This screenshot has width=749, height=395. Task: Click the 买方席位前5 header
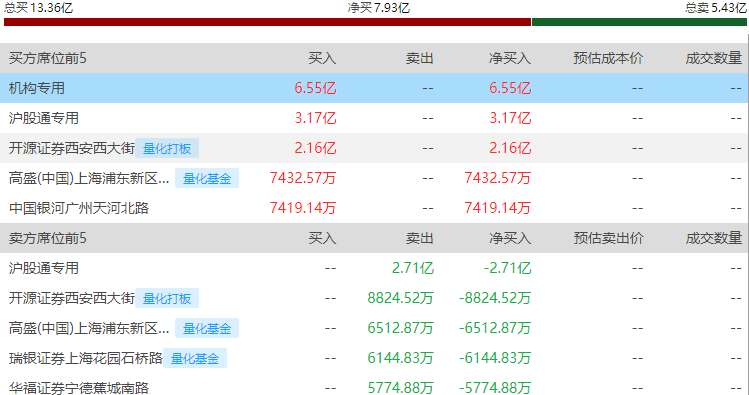(48, 58)
